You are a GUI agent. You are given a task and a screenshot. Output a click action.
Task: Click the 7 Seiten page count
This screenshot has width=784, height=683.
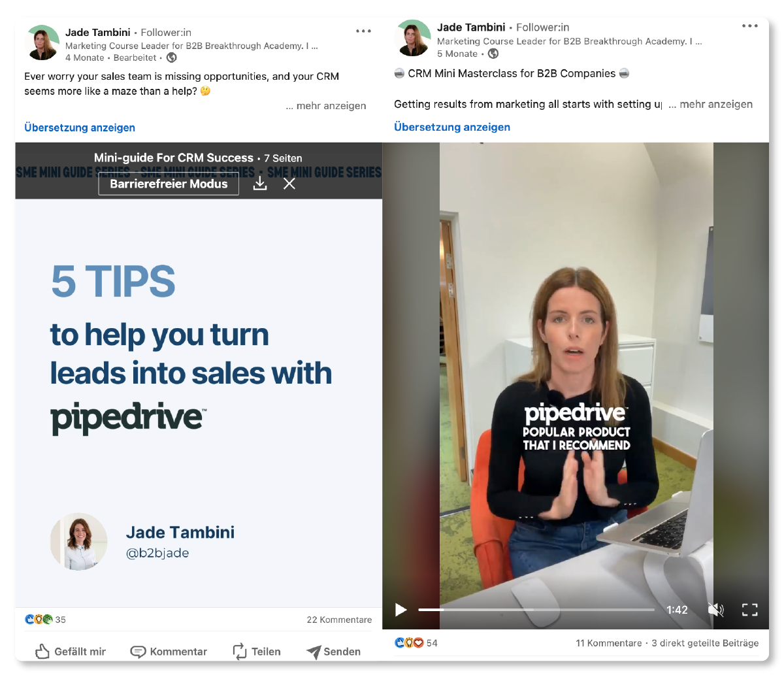283,158
